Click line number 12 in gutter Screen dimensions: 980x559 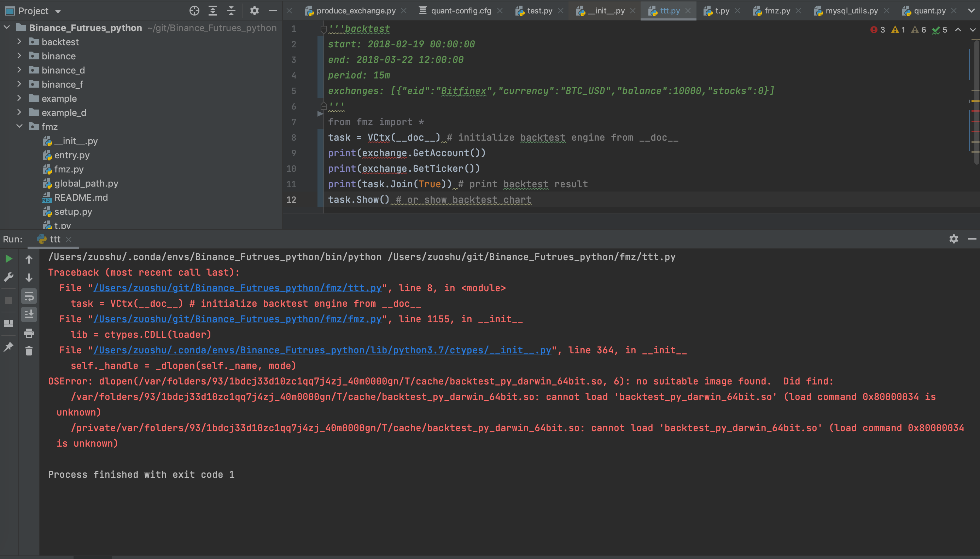pos(291,200)
